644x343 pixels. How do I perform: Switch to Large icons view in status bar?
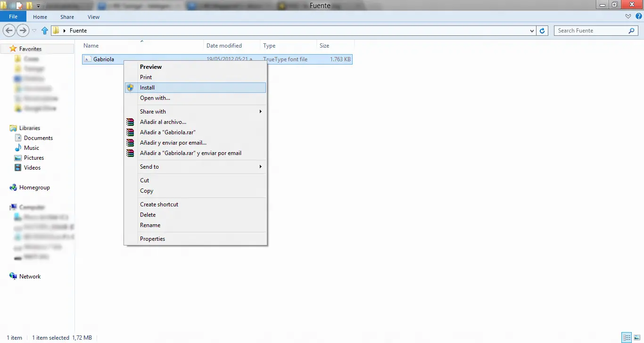point(636,337)
